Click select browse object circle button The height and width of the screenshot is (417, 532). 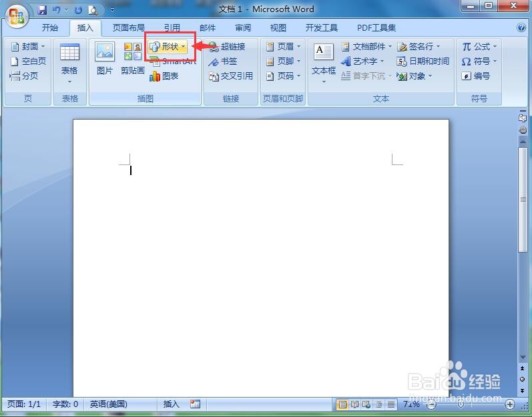point(523,380)
